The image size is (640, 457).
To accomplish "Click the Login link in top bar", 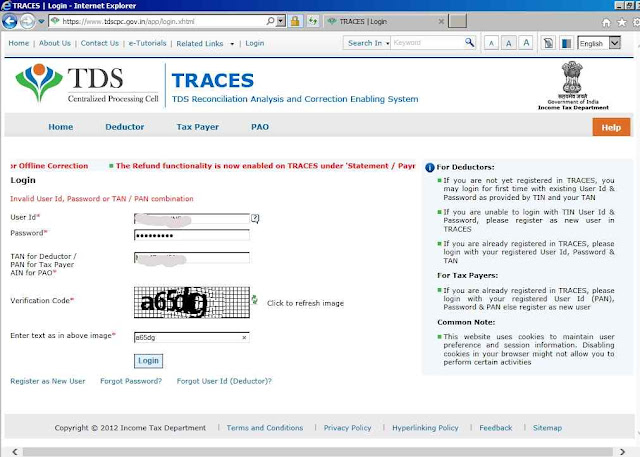I will click(x=255, y=43).
